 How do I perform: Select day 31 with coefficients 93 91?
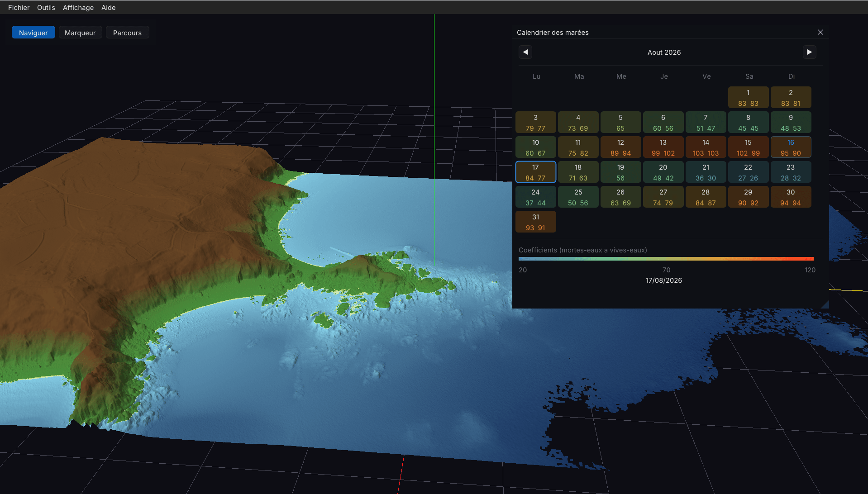[535, 222]
